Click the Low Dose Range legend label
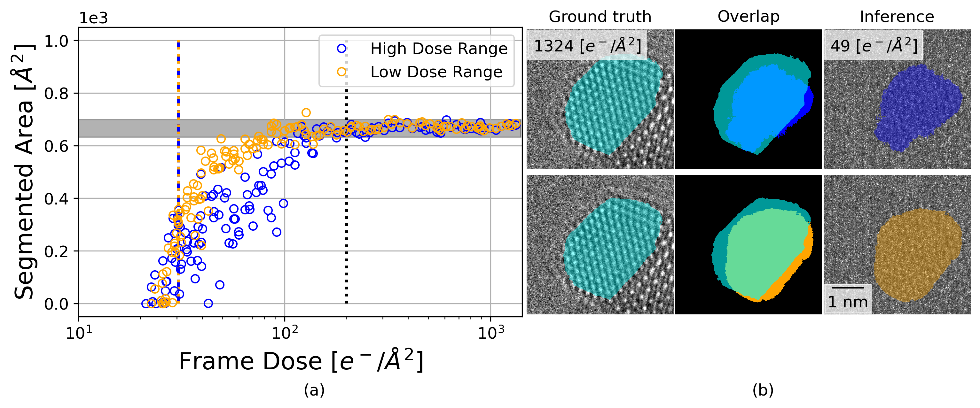This screenshot has width=980, height=408. point(436,72)
